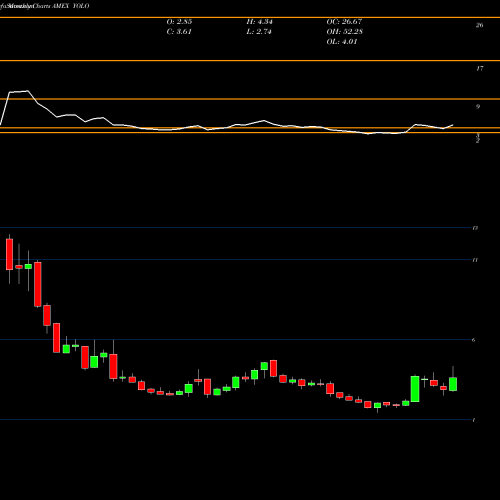Screen dimensions: 500x500
Task: Click the 26 label on upper axis
Action: (479, 25)
